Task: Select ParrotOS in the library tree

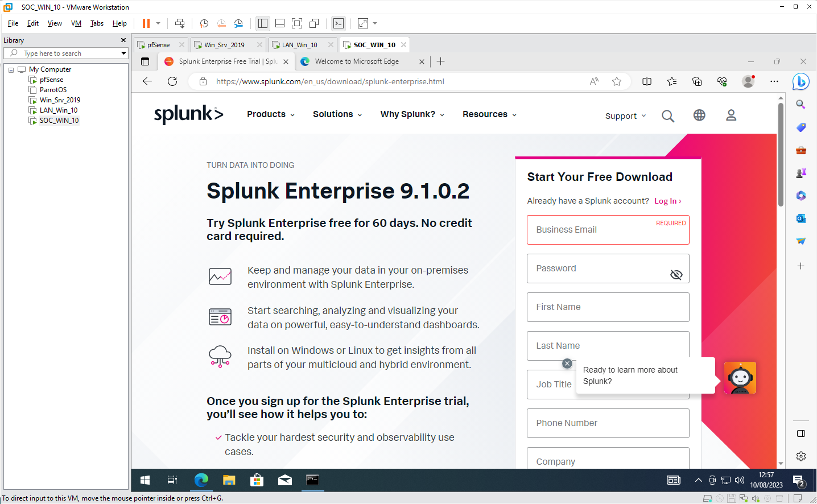Action: (53, 90)
